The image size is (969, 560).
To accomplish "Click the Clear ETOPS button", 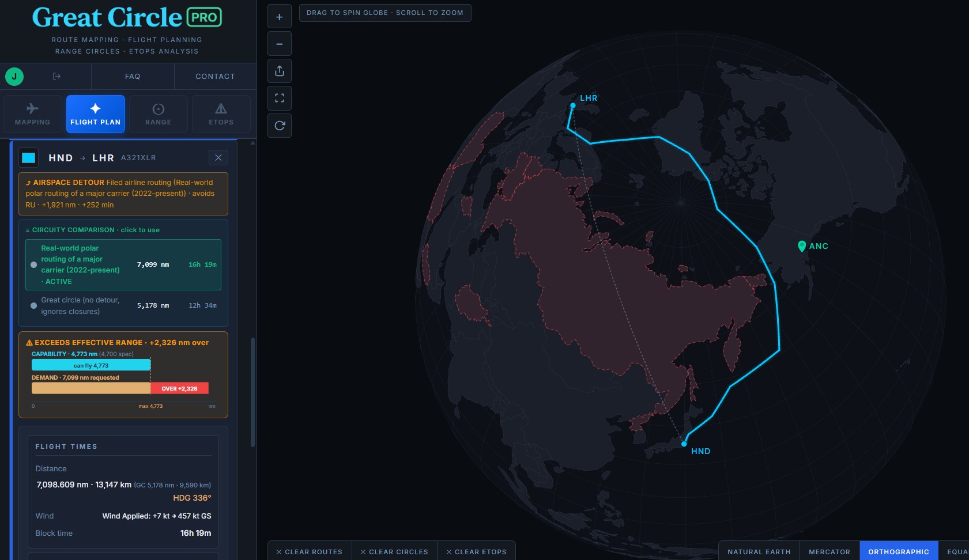I will pos(476,551).
